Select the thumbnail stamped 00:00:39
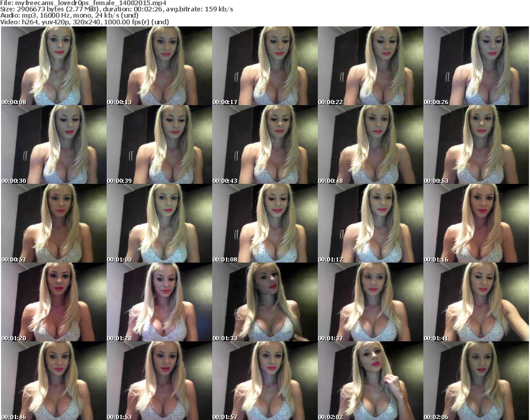The height and width of the screenshot is (420, 530). click(x=159, y=144)
